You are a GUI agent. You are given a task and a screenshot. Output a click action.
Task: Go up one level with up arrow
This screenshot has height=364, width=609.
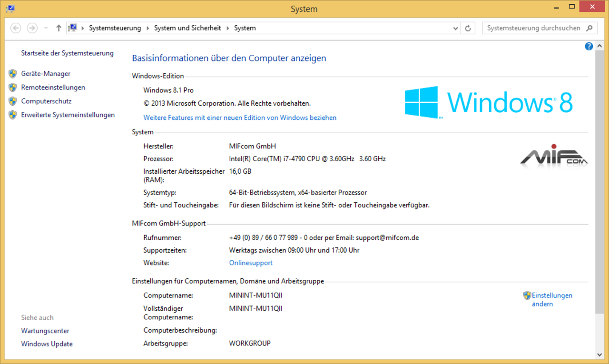tap(59, 28)
